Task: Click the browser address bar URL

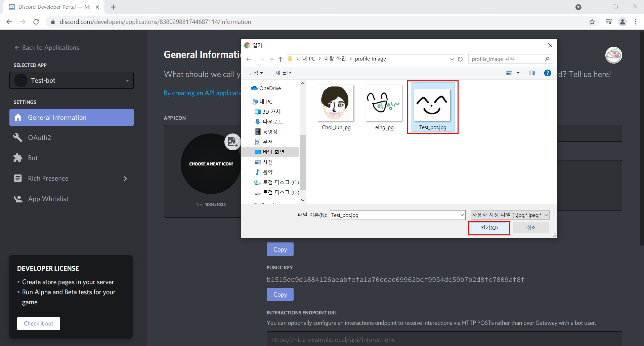Action: (155, 22)
